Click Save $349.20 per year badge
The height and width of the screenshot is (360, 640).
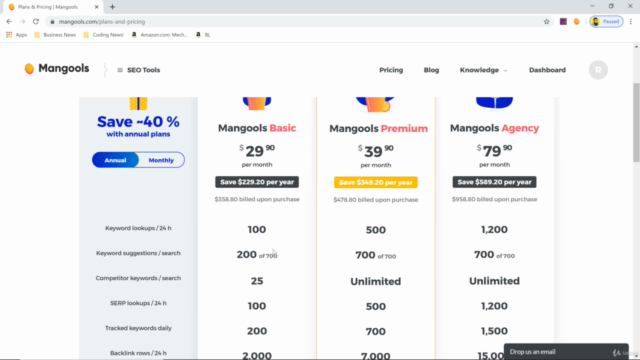click(376, 182)
